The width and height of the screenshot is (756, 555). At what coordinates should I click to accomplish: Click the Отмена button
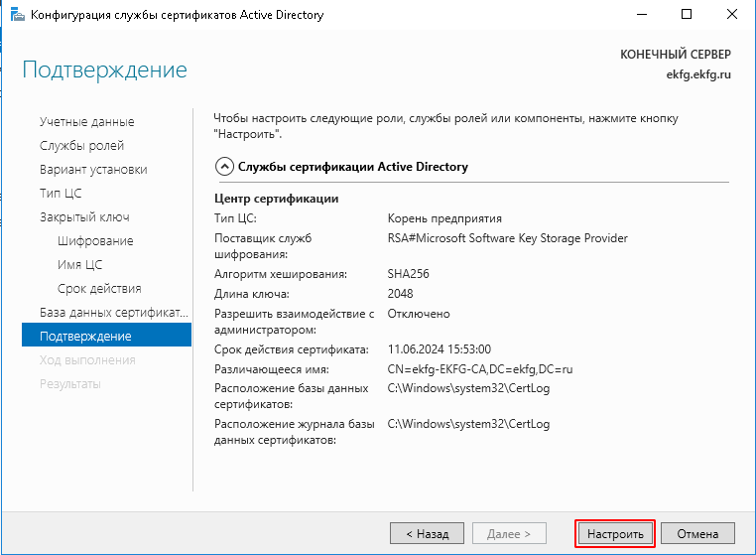click(697, 534)
